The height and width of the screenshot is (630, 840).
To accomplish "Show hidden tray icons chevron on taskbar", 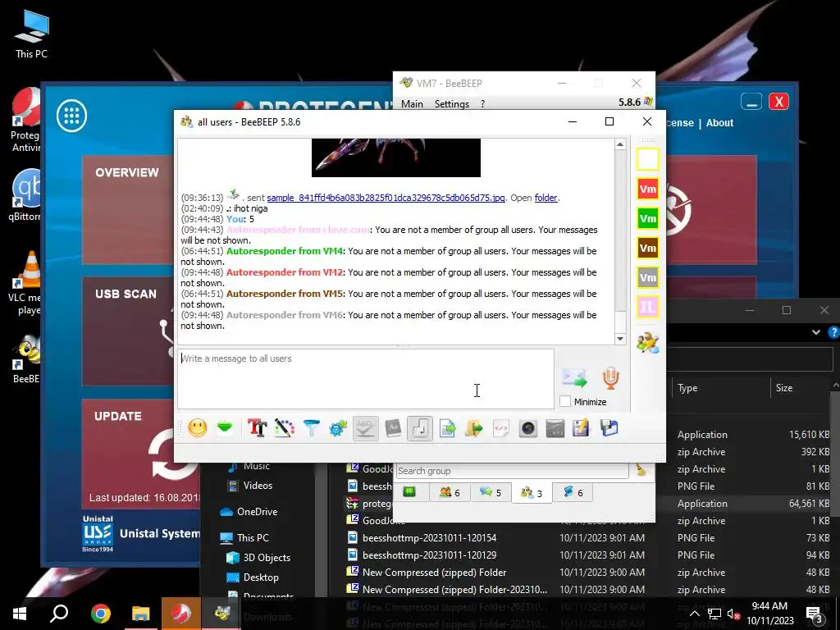I will (694, 614).
